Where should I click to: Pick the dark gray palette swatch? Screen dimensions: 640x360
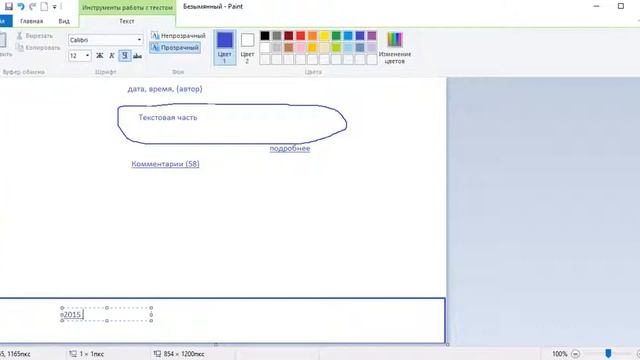(x=277, y=36)
